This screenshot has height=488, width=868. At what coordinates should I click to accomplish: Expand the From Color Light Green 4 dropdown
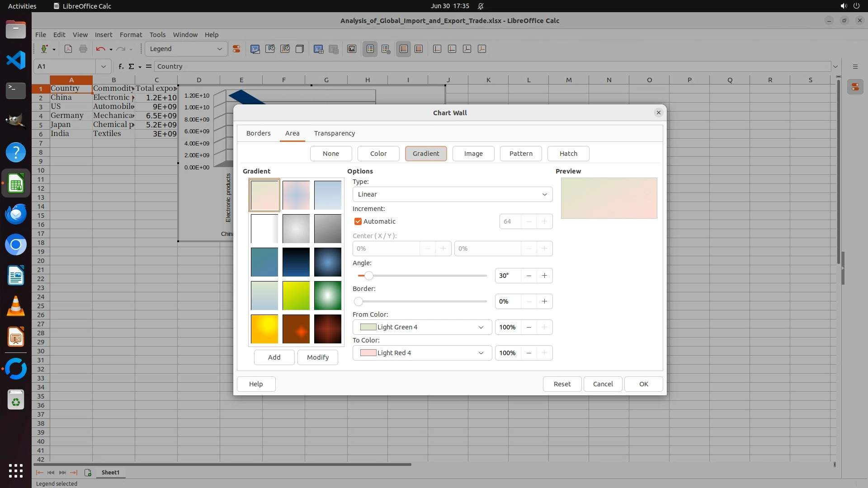[422, 327]
